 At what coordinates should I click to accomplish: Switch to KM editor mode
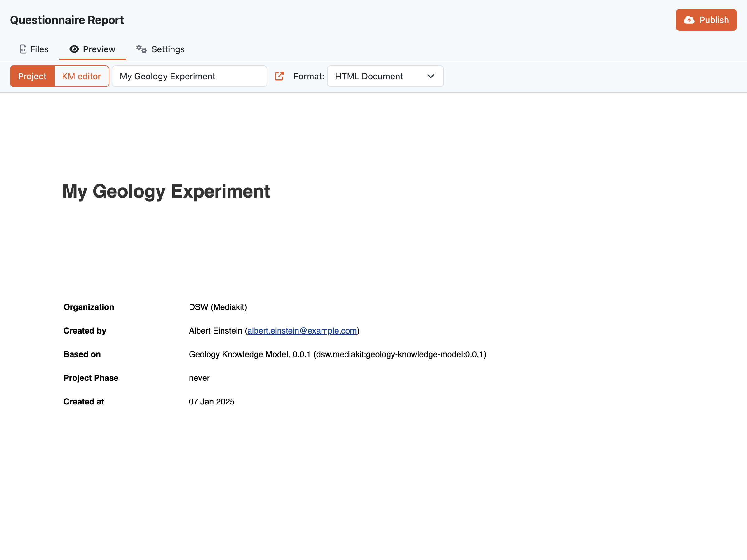coord(81,76)
